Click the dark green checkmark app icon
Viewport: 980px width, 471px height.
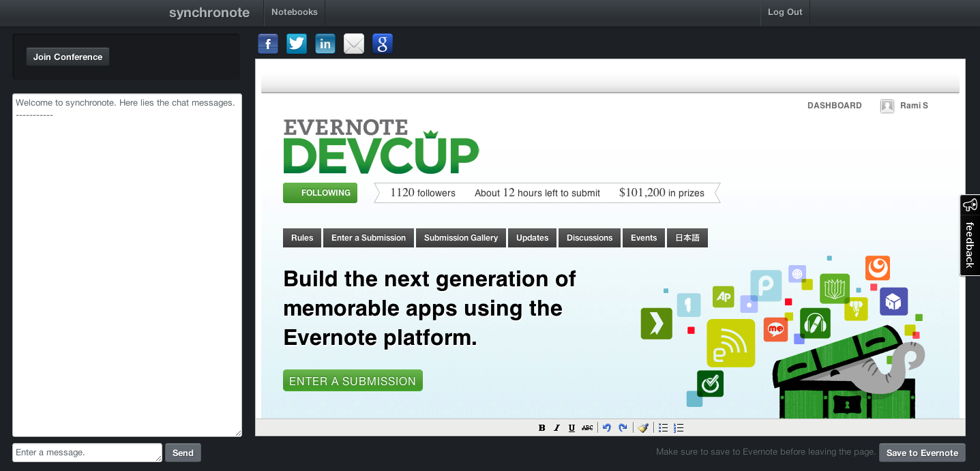click(710, 384)
